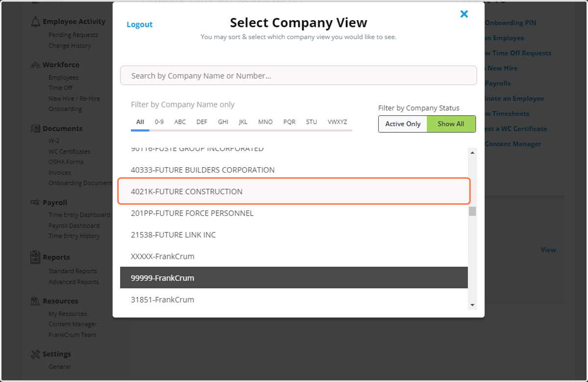The width and height of the screenshot is (588, 382).
Task: Select the JKL filter tab
Action: 243,122
